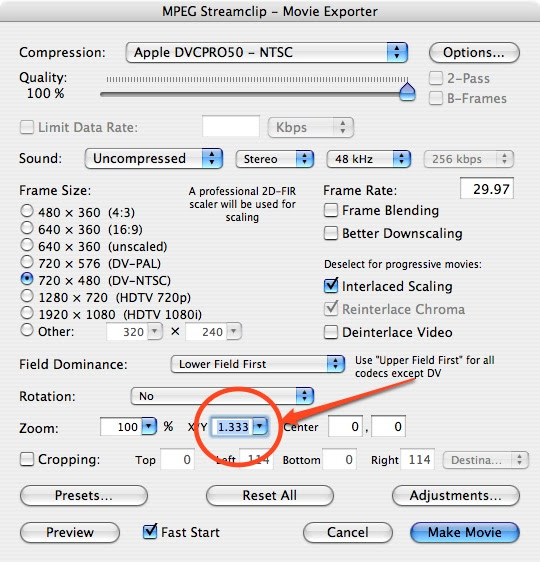This screenshot has width=540, height=562.
Task: Select the 640 × 360 (unscaled) frame size
Action: 27,245
